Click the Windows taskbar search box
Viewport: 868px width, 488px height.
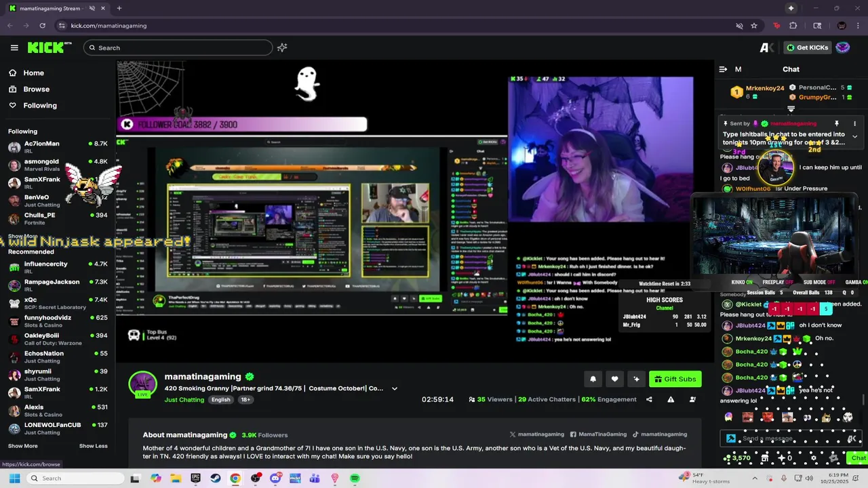(75, 479)
